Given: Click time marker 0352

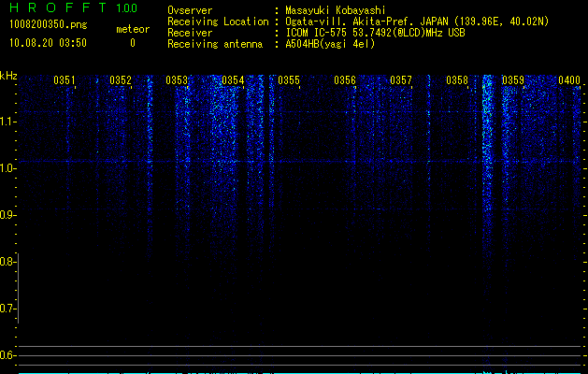Looking at the screenshot, I should [121, 80].
